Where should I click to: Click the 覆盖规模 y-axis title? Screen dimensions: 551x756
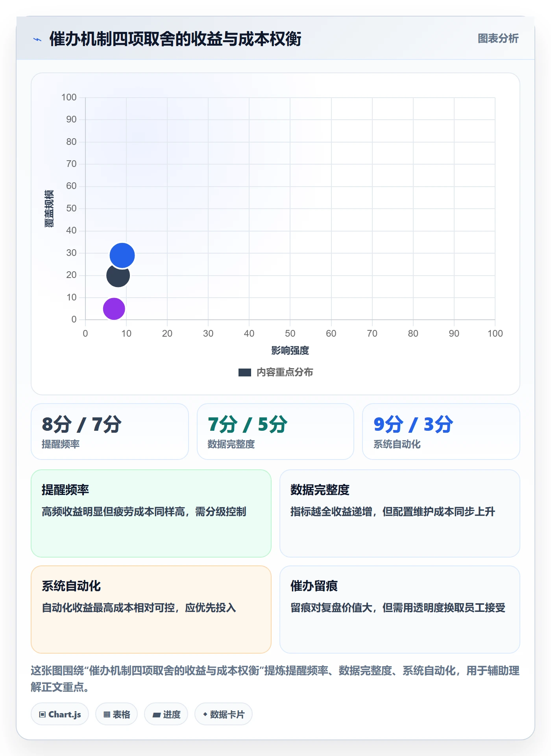pos(49,209)
